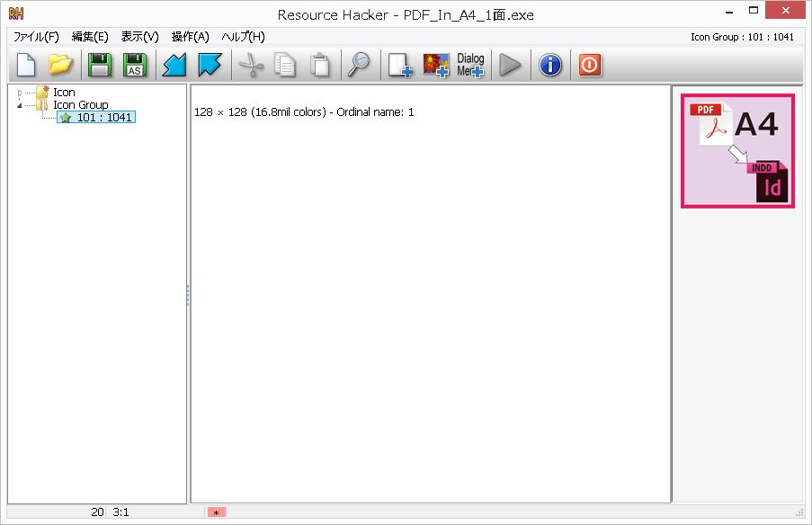Click the 128 × 128 icon description text
The height and width of the screenshot is (525, 812).
[x=304, y=111]
